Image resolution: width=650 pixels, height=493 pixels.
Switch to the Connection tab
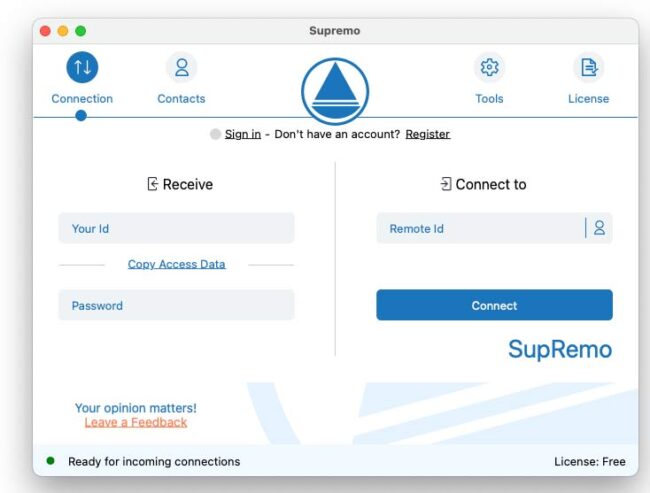coord(82,78)
